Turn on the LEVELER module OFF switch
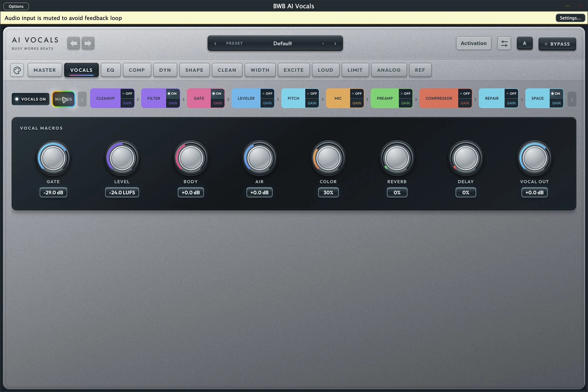The height and width of the screenshot is (392, 588). pyautogui.click(x=267, y=94)
